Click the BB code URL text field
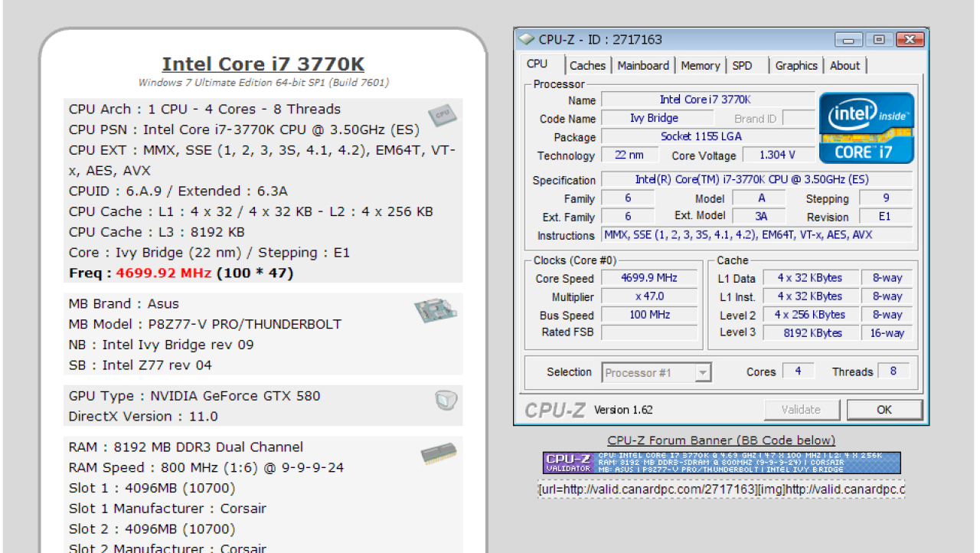This screenshot has width=980, height=553. click(721, 489)
